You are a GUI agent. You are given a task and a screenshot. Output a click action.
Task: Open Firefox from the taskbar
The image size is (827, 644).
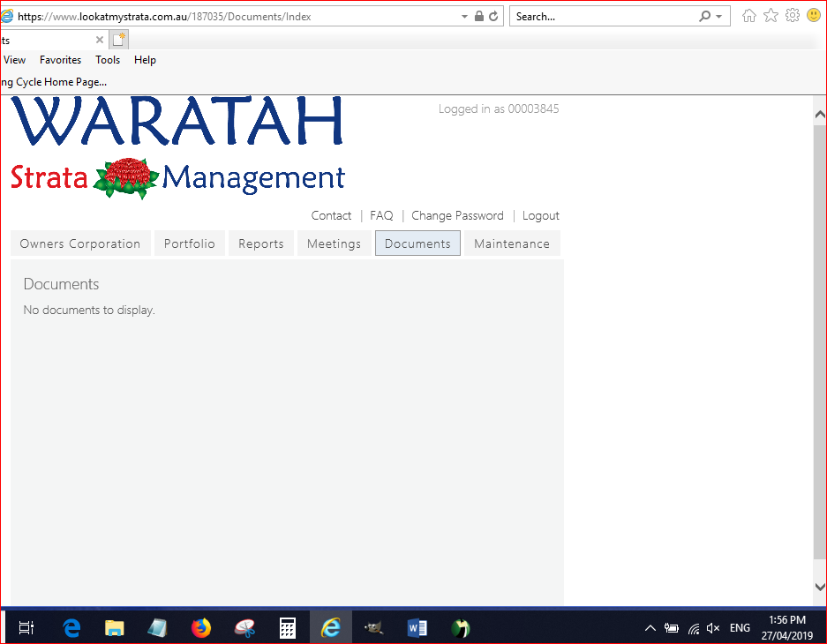coord(201,628)
